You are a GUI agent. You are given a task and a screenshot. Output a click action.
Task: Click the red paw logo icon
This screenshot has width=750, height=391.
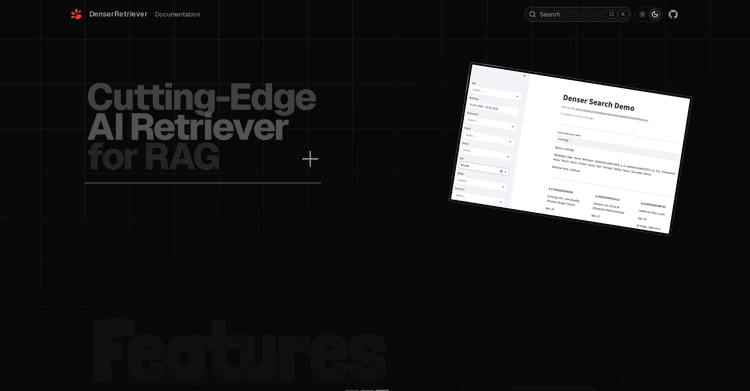click(x=76, y=14)
